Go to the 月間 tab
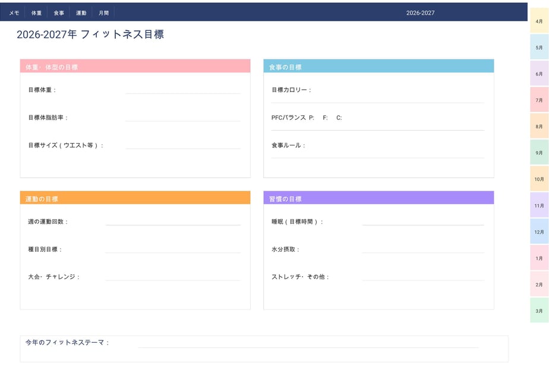549x392 pixels. point(103,13)
